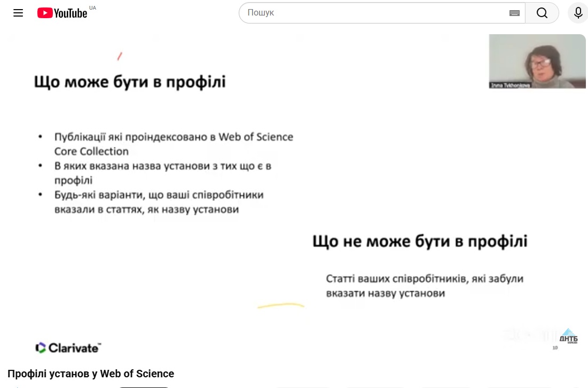Click the Web of Science Core Collection bullet

tap(174, 144)
